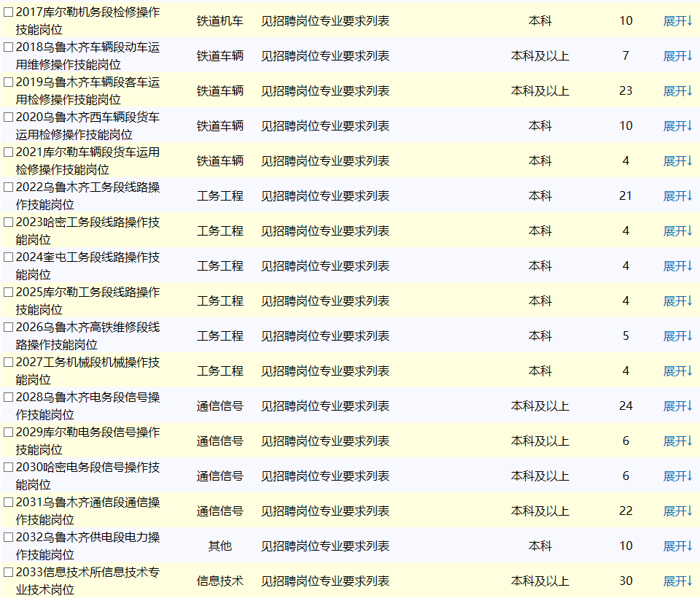Click headcount 22 in the 2031 row
Image resolution: width=700 pixels, height=601 pixels.
[626, 511]
